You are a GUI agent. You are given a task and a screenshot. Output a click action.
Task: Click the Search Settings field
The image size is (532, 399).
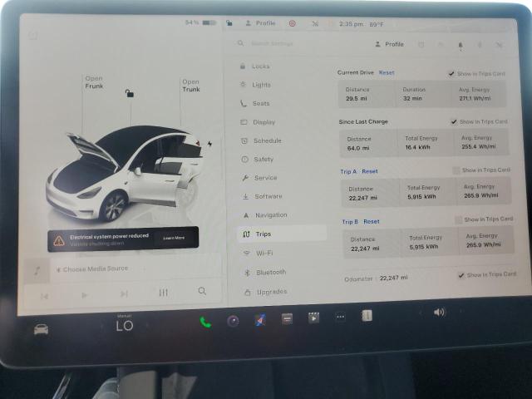coord(273,43)
